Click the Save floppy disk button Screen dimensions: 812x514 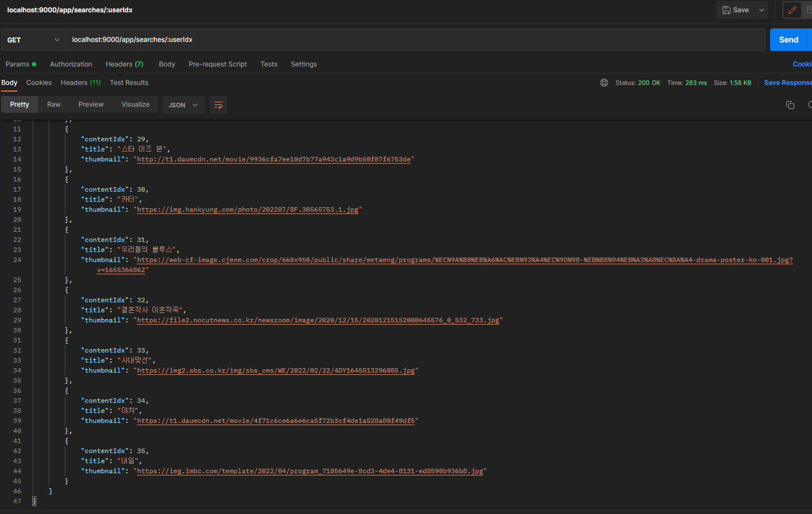tap(735, 10)
